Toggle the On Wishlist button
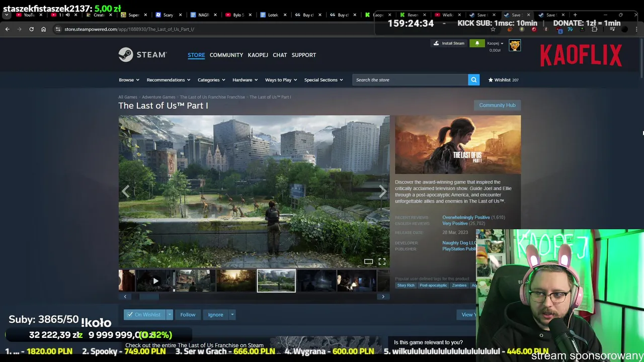The width and height of the screenshot is (644, 362). click(x=145, y=315)
